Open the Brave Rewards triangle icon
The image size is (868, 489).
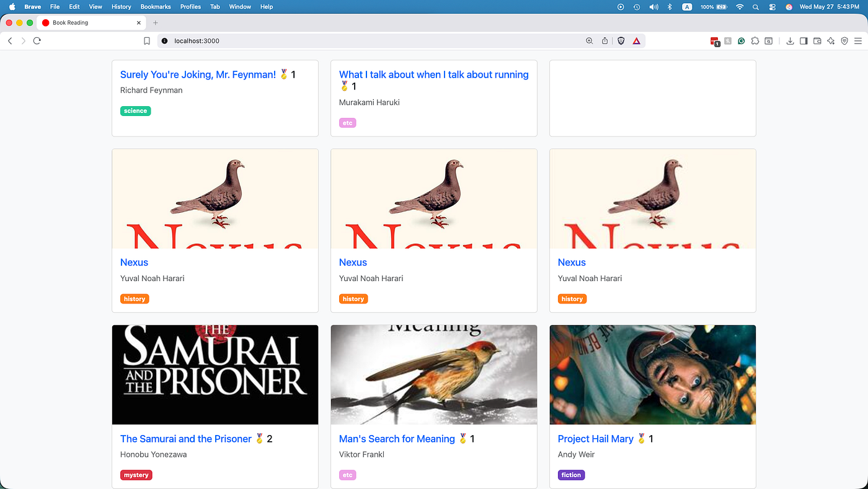[637, 41]
